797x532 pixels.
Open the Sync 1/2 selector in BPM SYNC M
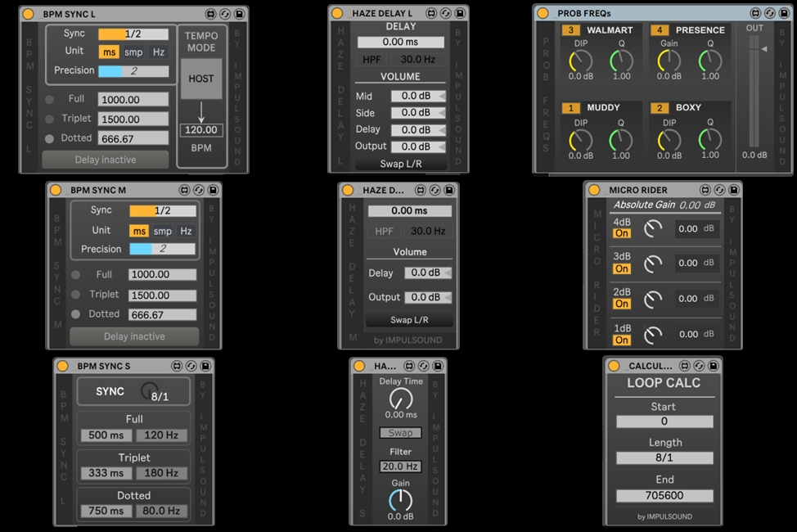tap(163, 211)
